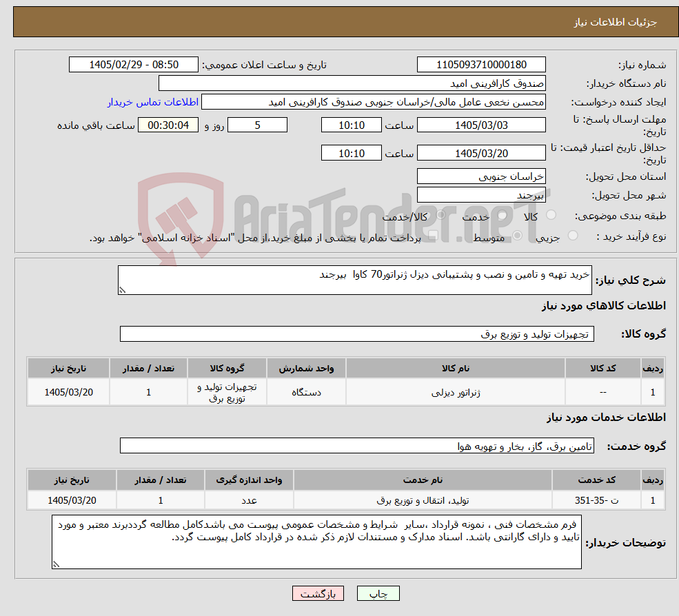Image resolution: width=679 pixels, height=616 pixels.
Task: Click resize handle of buyer notes textarea
Action: coord(56,564)
